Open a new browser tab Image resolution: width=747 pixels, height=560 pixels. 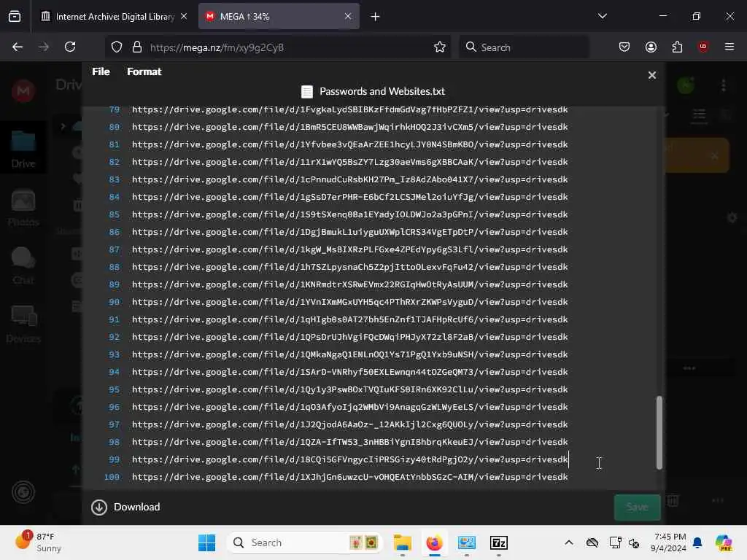tap(376, 17)
